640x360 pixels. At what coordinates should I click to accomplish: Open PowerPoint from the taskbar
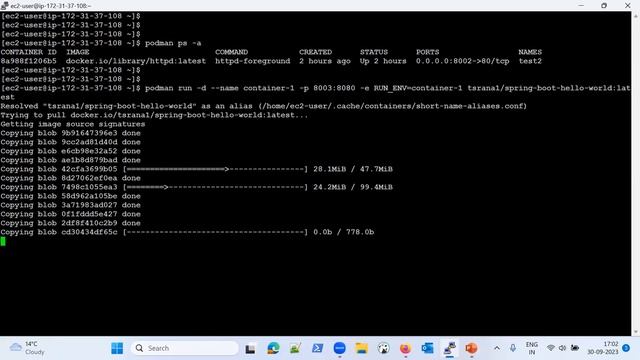click(471, 348)
